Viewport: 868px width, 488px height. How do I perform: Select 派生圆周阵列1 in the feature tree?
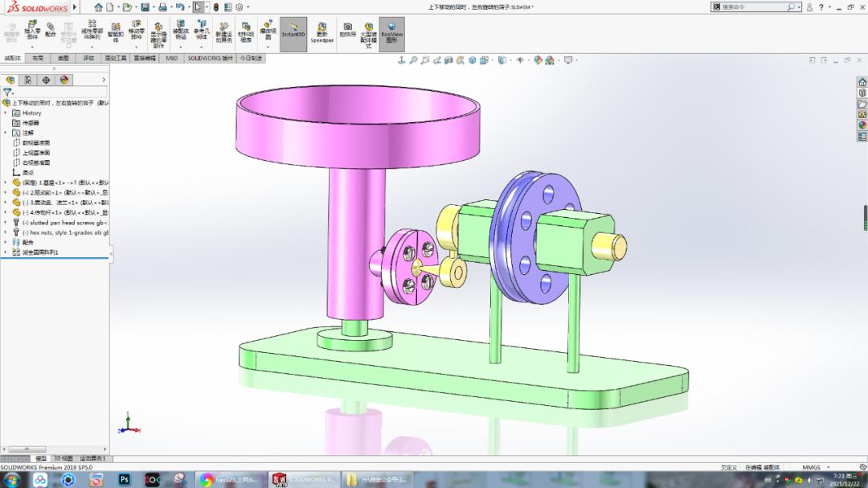pos(40,252)
